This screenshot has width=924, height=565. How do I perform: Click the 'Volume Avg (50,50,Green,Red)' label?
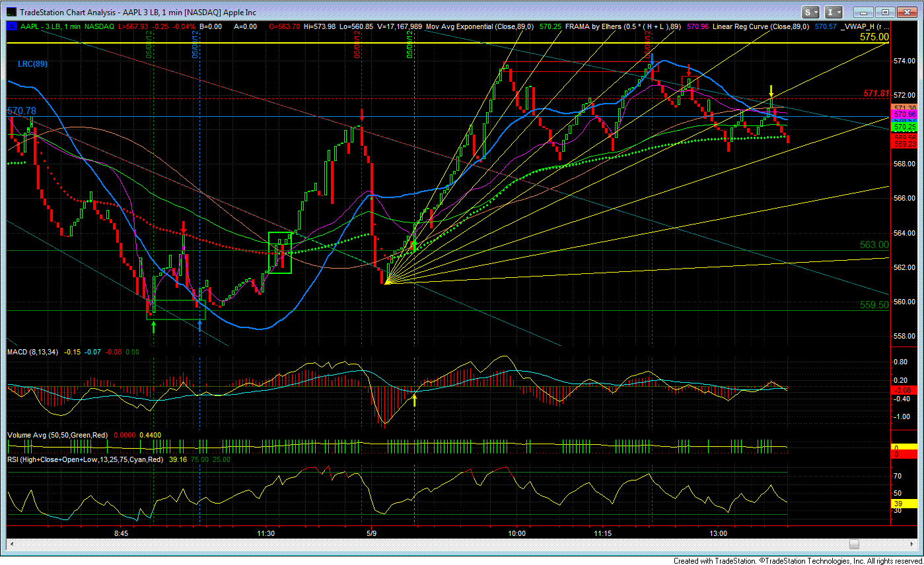(58, 435)
